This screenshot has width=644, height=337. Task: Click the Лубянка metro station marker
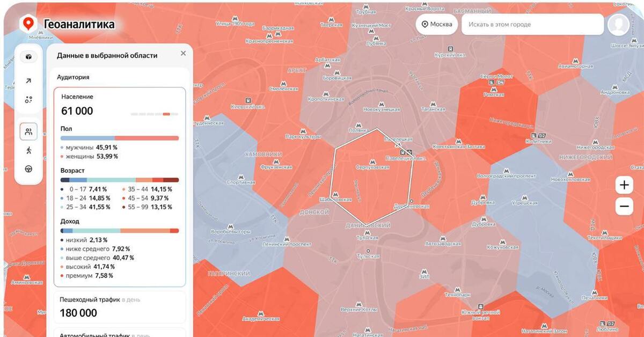point(376,37)
